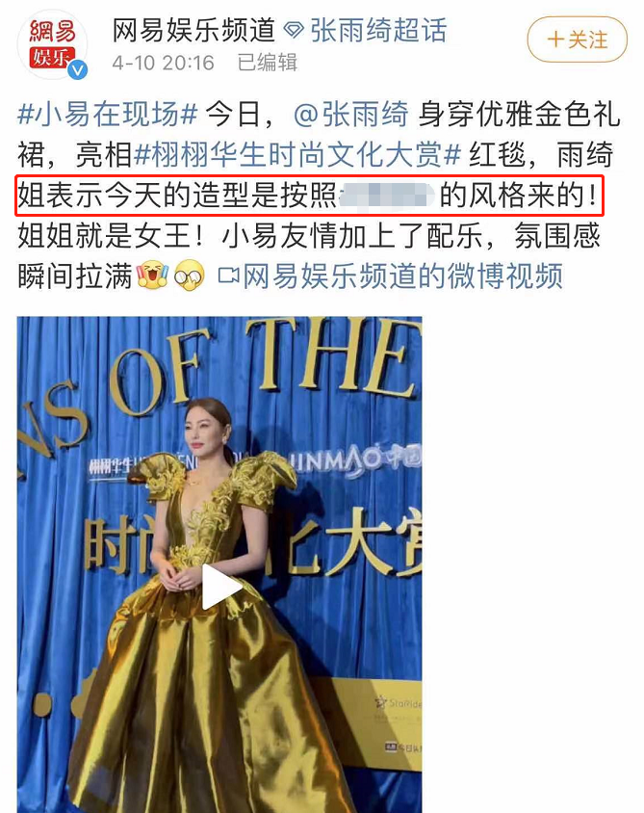The width and height of the screenshot is (644, 813).
Task: Click the 姐姐就是女王 text line
Action: coord(110,235)
